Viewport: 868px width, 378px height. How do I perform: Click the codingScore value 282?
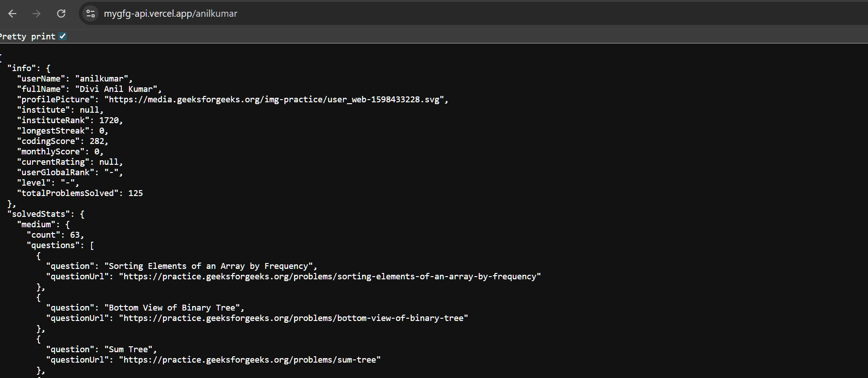[96, 141]
